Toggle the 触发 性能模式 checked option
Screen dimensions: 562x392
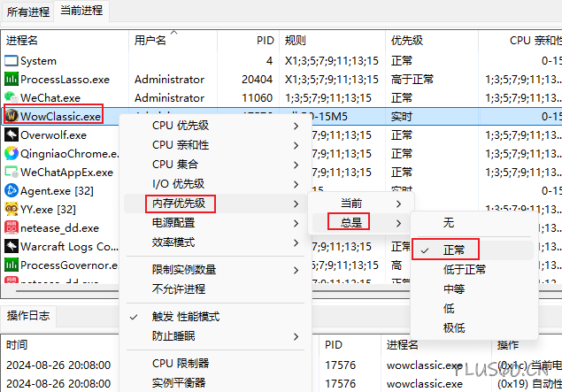click(x=186, y=317)
